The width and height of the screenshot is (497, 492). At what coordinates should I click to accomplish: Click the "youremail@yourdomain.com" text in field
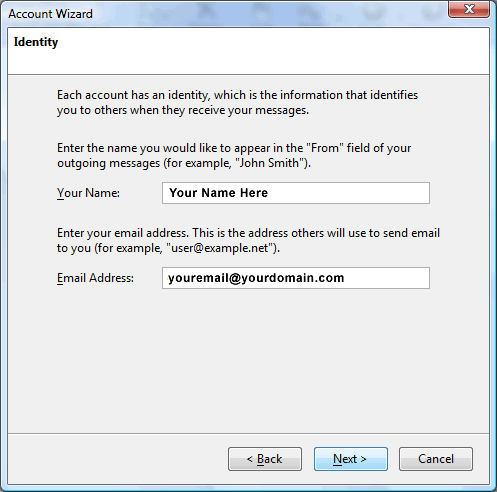pos(256,278)
